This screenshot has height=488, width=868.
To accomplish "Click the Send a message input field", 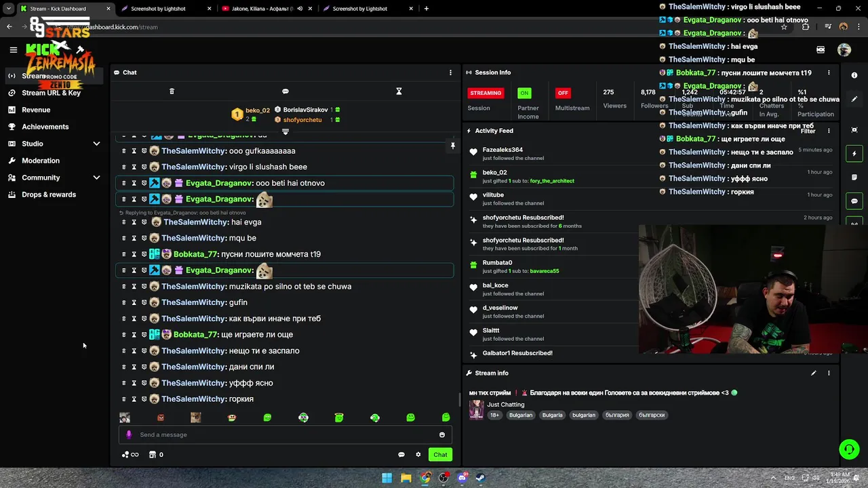I will (285, 434).
